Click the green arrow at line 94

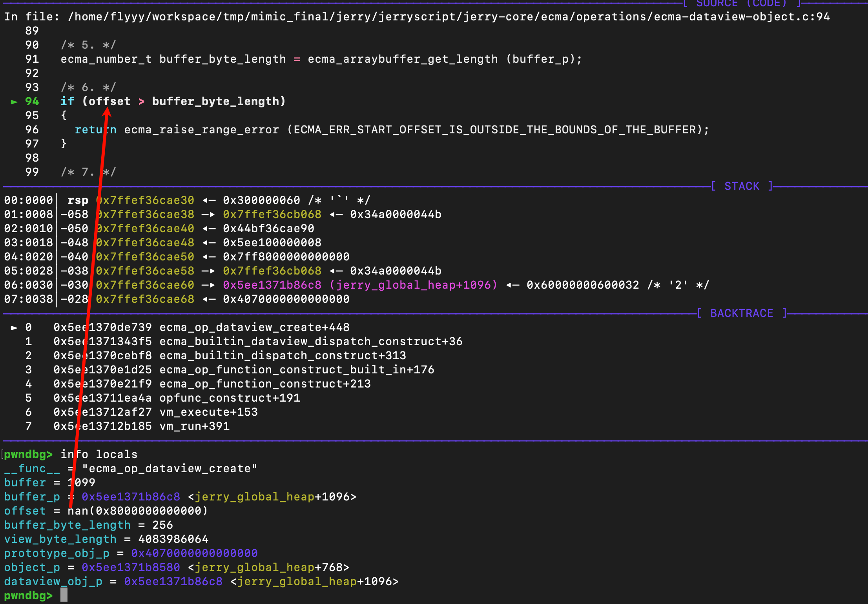14,102
